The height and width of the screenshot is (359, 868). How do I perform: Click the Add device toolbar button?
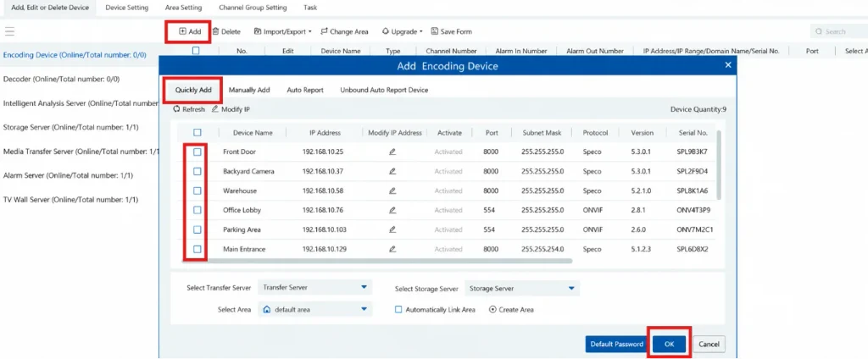(x=190, y=31)
